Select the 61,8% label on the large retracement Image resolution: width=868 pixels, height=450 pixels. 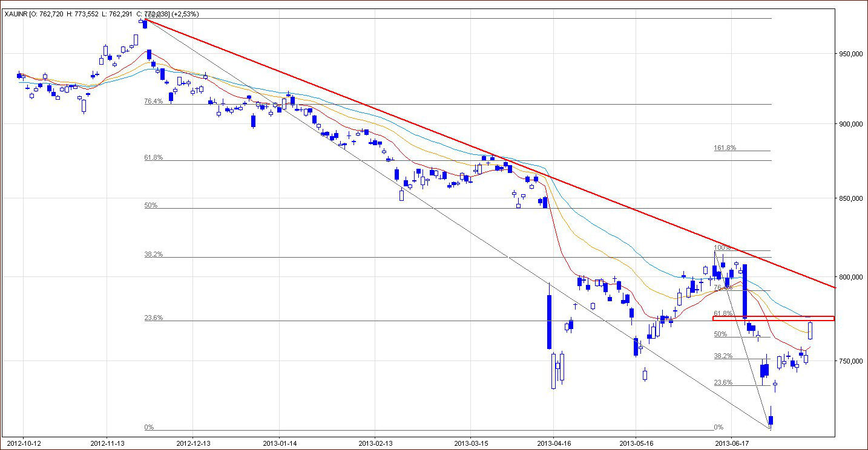154,158
